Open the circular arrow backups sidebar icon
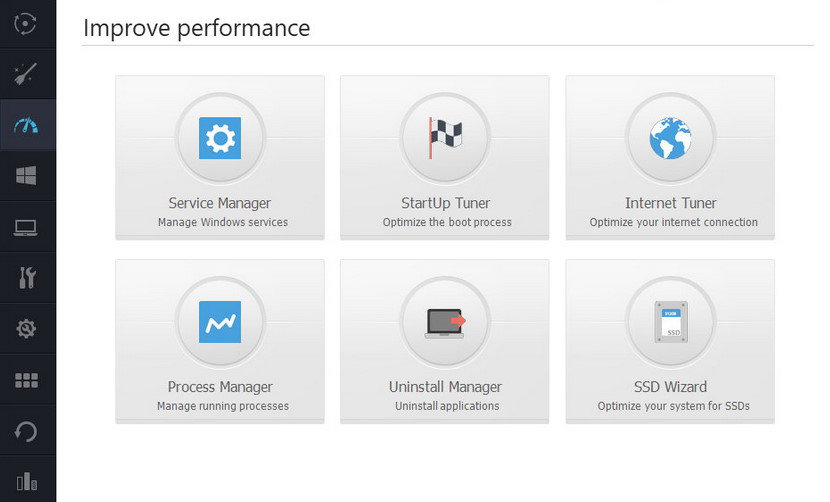830x502 pixels. [26, 431]
